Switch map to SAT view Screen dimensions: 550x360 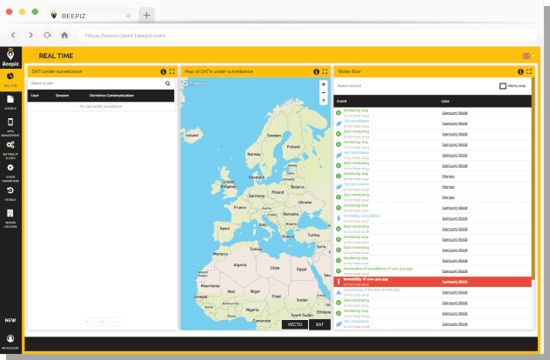[x=320, y=325]
